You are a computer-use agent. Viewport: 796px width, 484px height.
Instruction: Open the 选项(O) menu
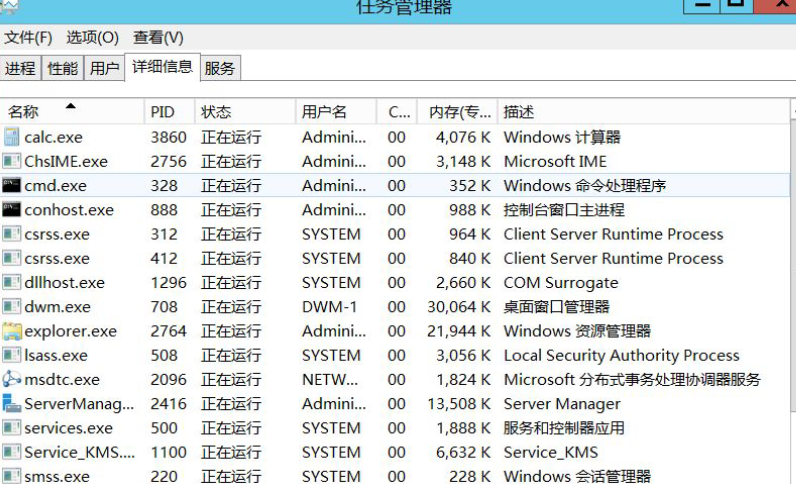(92, 38)
